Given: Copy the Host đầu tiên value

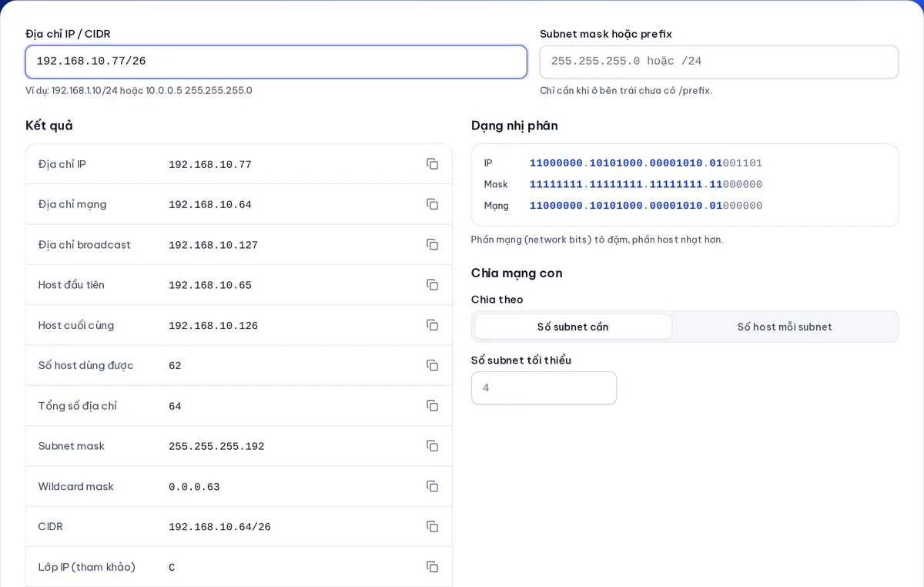Looking at the screenshot, I should (433, 285).
